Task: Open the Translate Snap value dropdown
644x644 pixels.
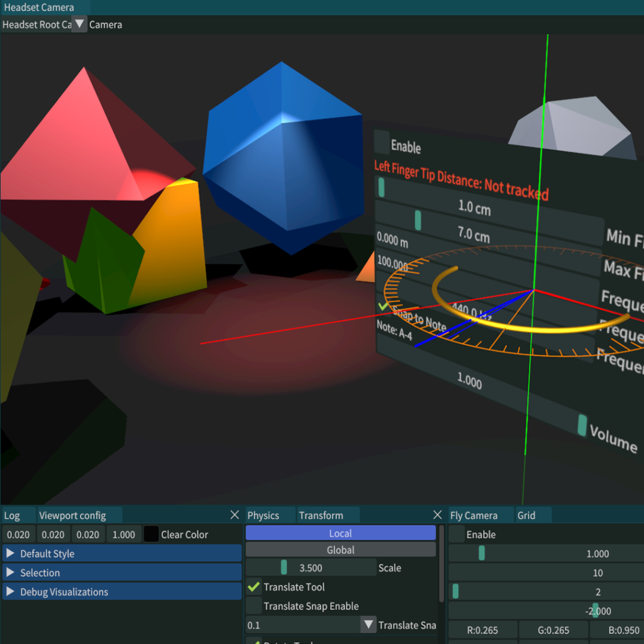Action: 368,625
